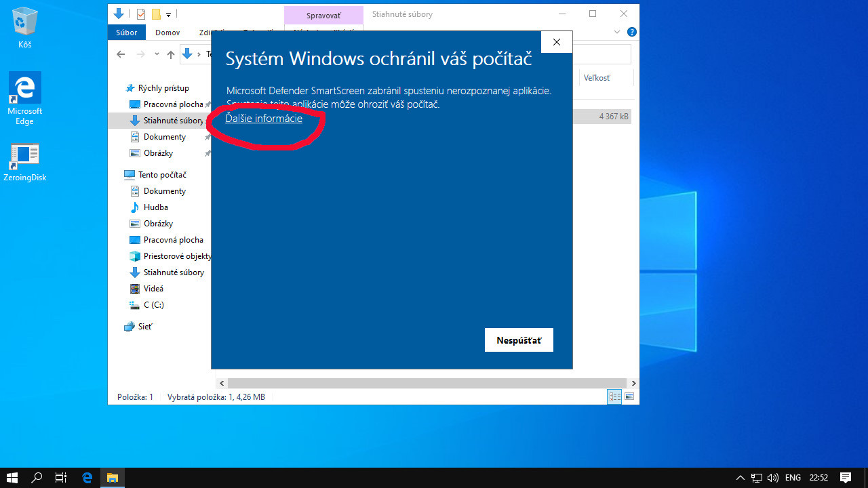The width and height of the screenshot is (868, 488).
Task: Open the Action Center notifications icon
Action: [x=846, y=478]
